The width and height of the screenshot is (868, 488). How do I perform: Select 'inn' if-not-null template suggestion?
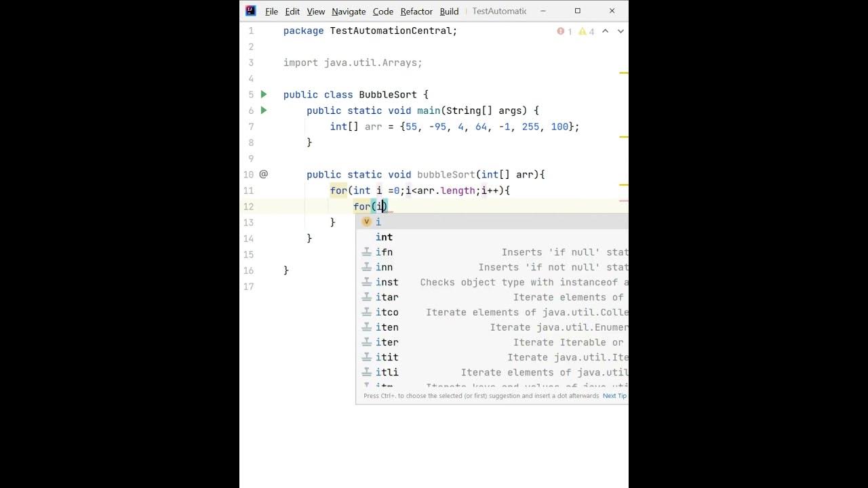click(492, 267)
